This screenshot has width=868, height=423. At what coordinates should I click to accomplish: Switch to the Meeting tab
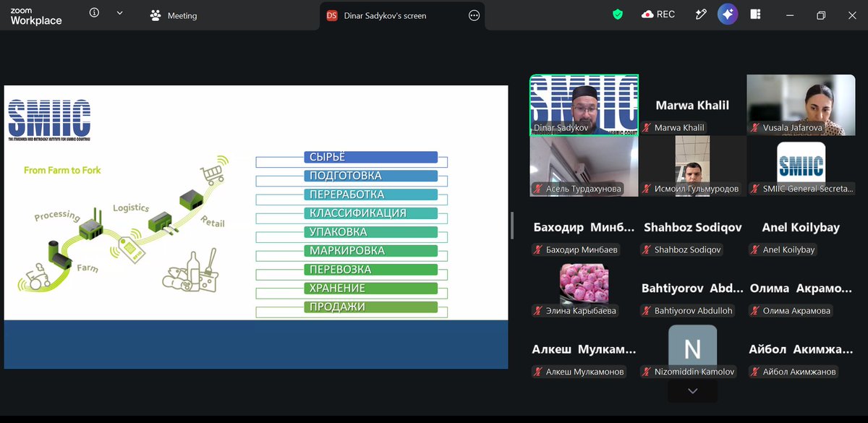coord(174,15)
